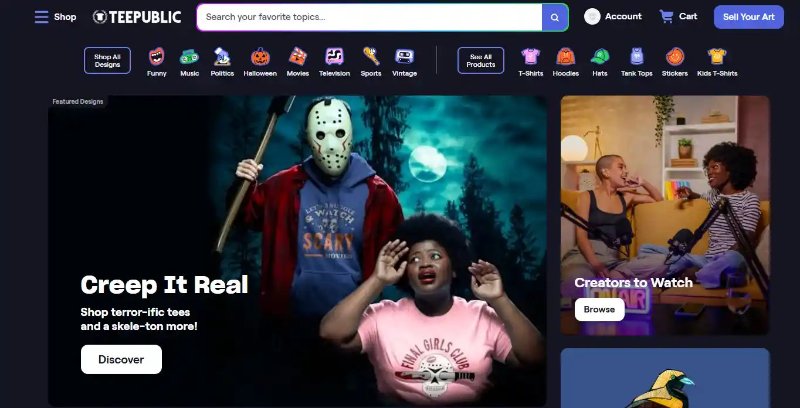
Task: Open the hamburger Shop menu icon
Action: click(x=41, y=17)
